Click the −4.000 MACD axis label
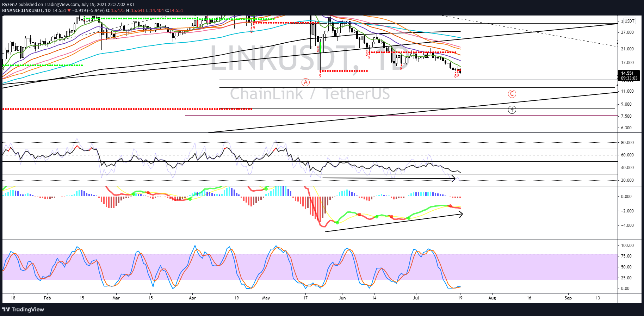The image size is (644, 316). [x=627, y=225]
